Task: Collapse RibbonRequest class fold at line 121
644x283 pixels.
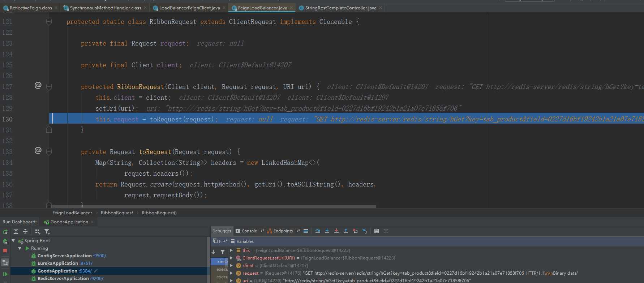Action: 49,22
